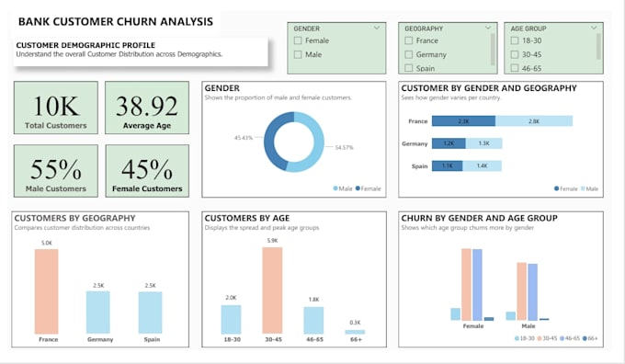
Task: Click the 45% Female Customers card
Action: click(x=147, y=171)
